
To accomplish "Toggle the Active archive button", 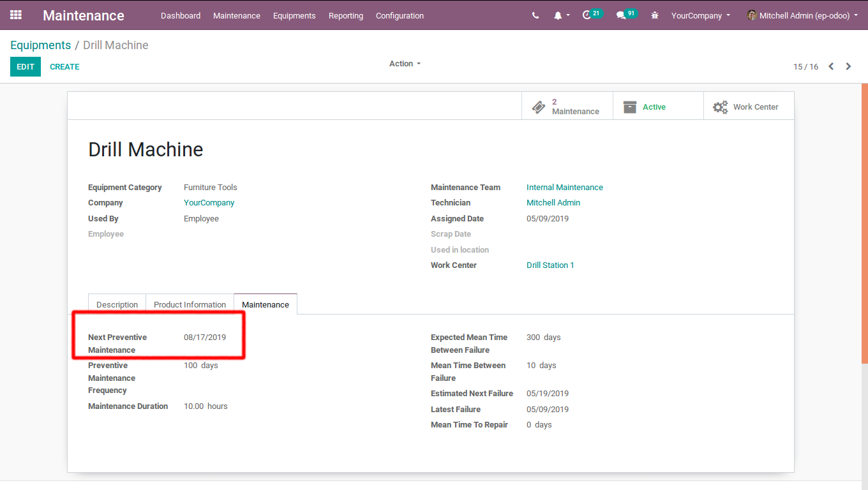I will [658, 107].
